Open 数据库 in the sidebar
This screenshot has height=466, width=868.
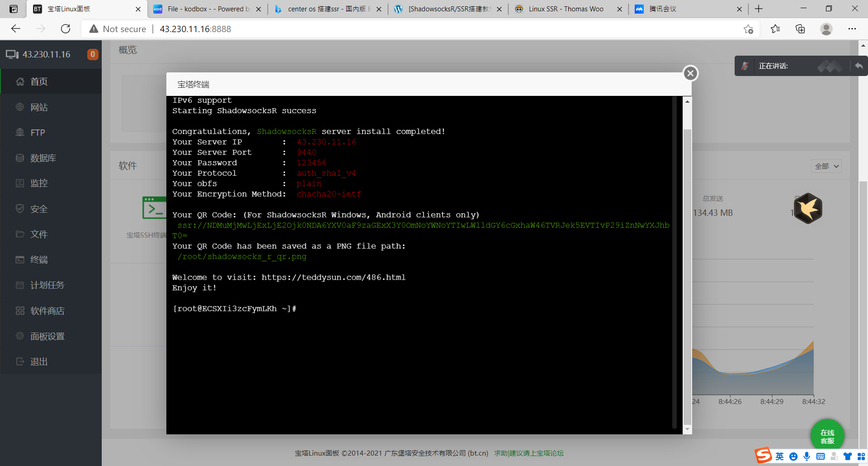click(x=51, y=158)
